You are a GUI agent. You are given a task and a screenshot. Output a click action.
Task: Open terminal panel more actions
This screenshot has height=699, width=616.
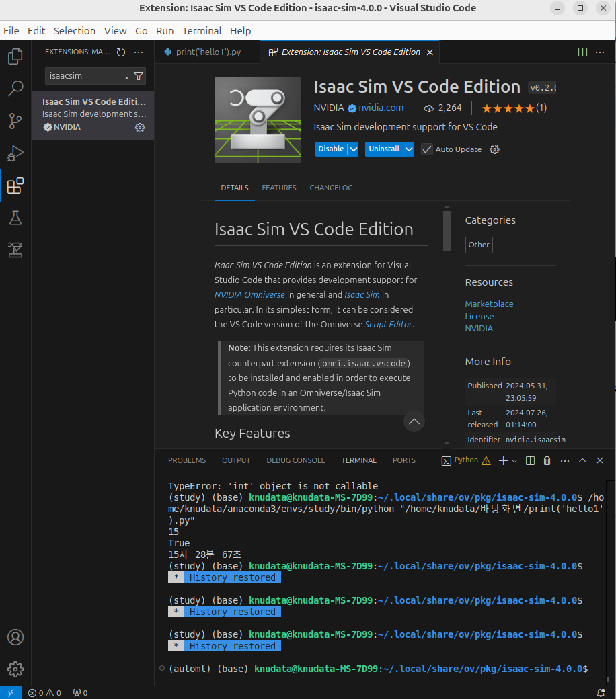[x=565, y=461]
